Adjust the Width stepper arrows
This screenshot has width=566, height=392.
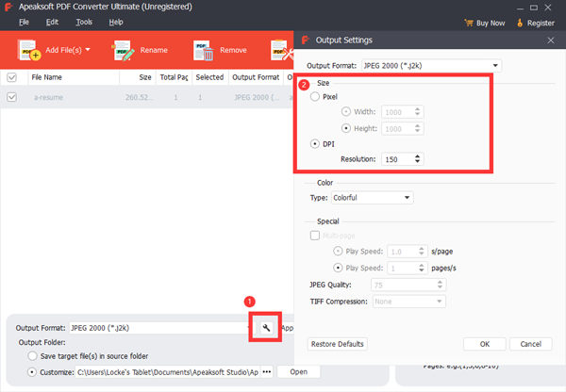(417, 112)
